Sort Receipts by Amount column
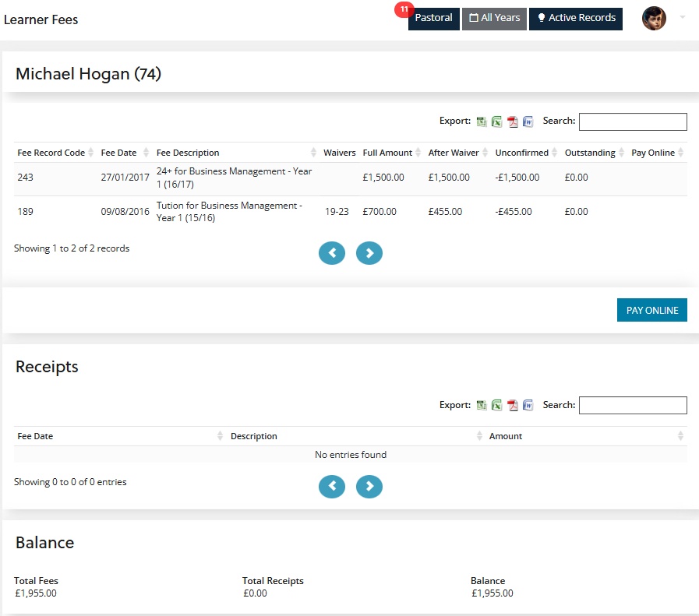 tap(584, 436)
